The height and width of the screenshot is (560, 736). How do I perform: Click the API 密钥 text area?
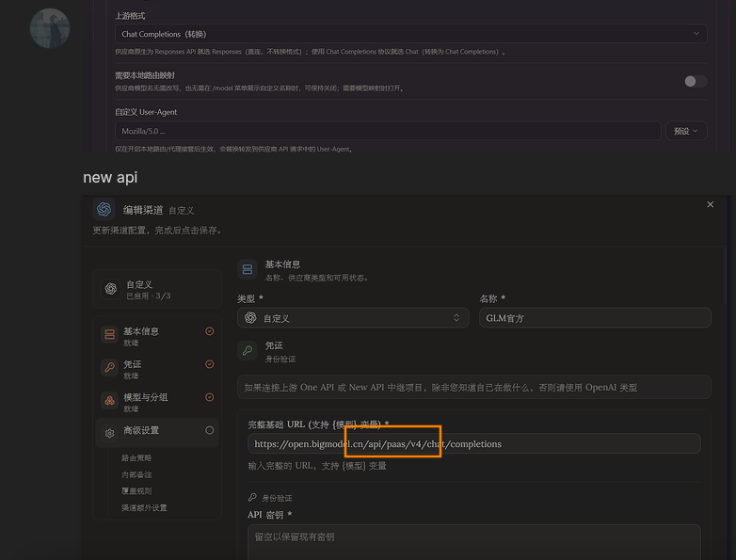coord(474,542)
